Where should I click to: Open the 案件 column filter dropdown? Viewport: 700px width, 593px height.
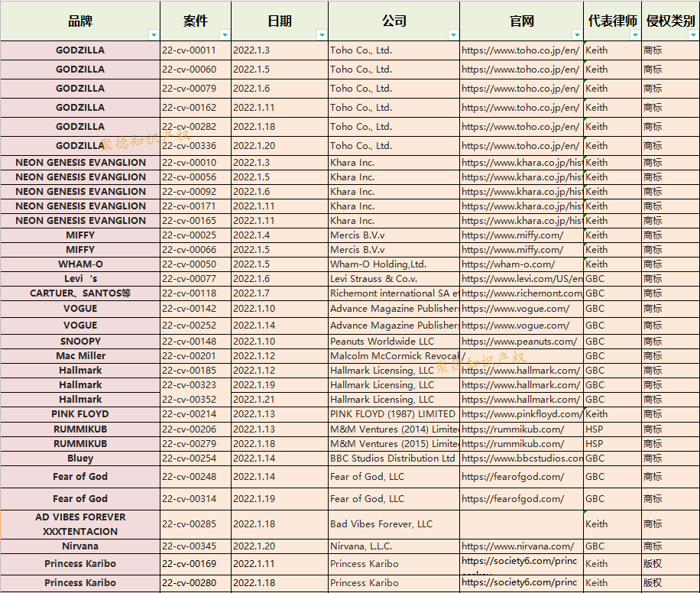(x=225, y=35)
